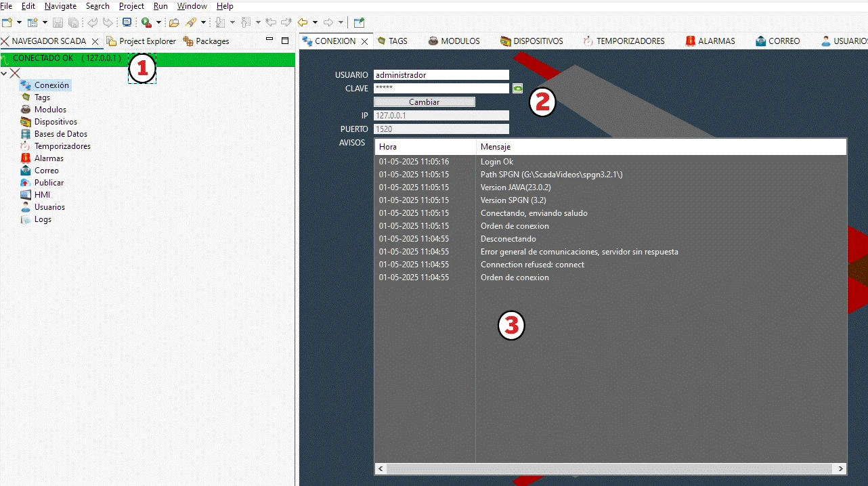Image resolution: width=868 pixels, height=486 pixels.
Task: Open Search using the flashlight toolbar icon
Action: tap(190, 22)
